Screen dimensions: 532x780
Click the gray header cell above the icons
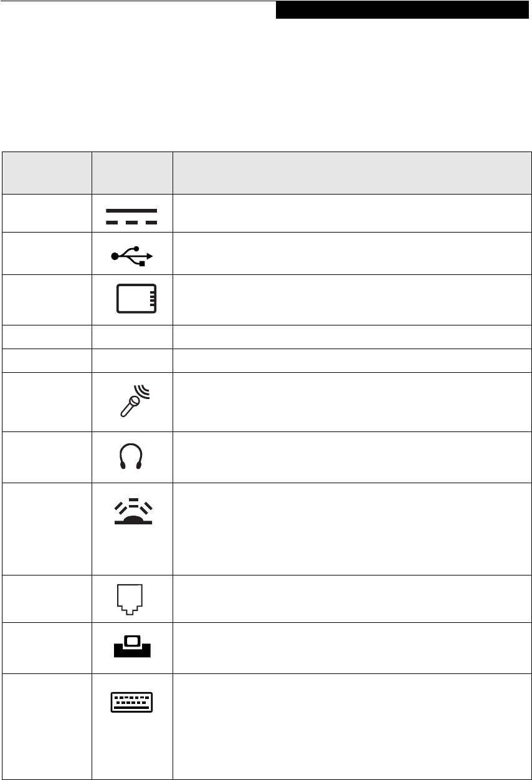click(x=131, y=173)
